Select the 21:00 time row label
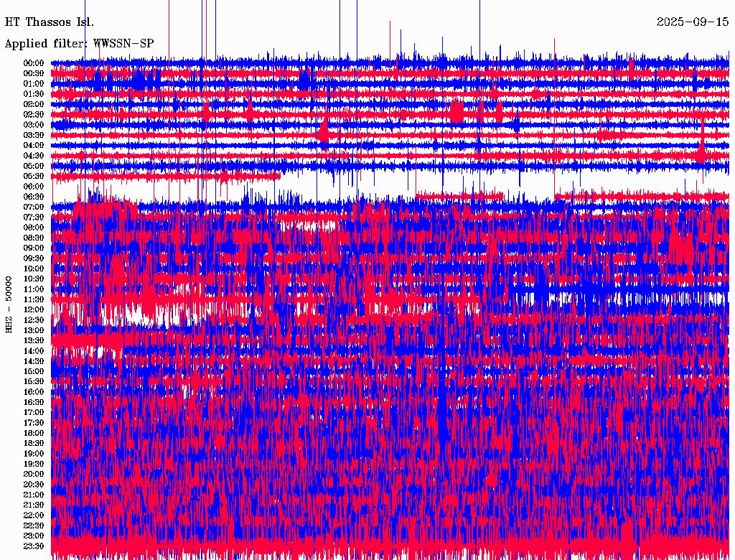Viewport: 735px width, 560px height. (x=34, y=495)
